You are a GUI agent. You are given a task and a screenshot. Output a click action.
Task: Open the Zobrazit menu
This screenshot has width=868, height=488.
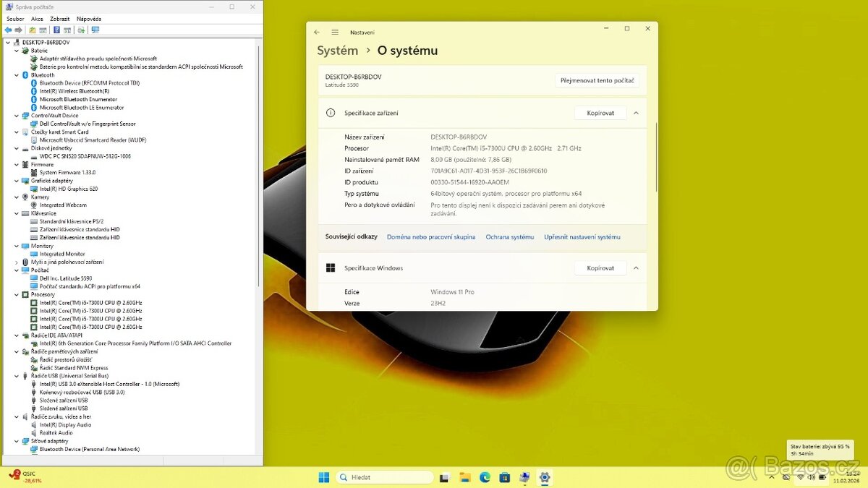pyautogui.click(x=59, y=18)
